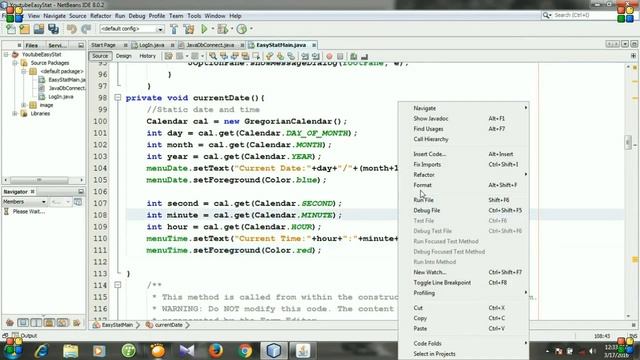The width and height of the screenshot is (640, 360).
Task: Click the Shift Line Left icon
Action: tap(305, 56)
